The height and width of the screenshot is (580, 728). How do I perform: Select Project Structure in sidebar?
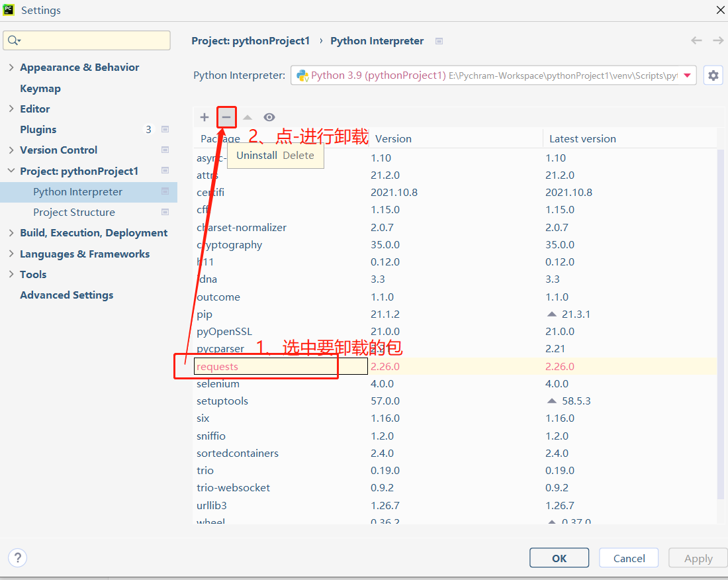(x=74, y=213)
